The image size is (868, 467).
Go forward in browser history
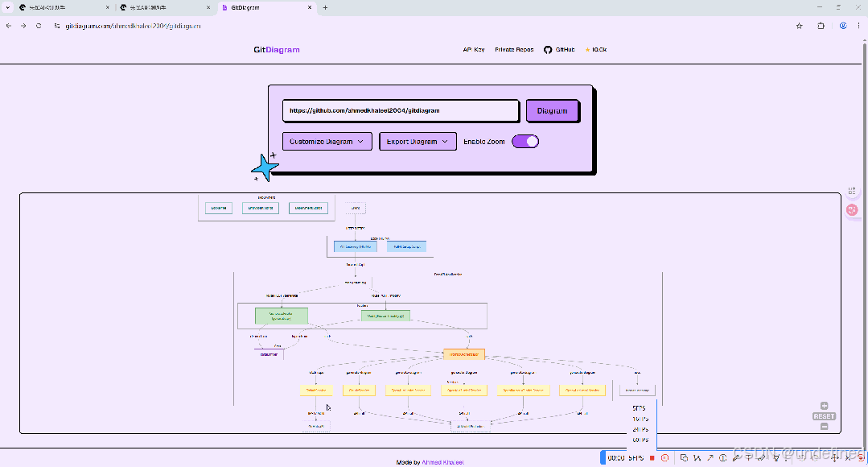pos(23,26)
